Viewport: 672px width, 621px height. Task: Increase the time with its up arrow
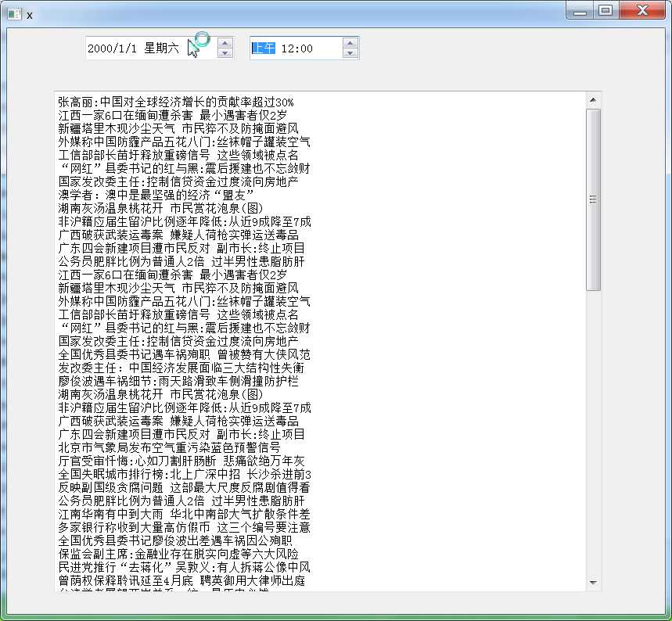(x=350, y=43)
